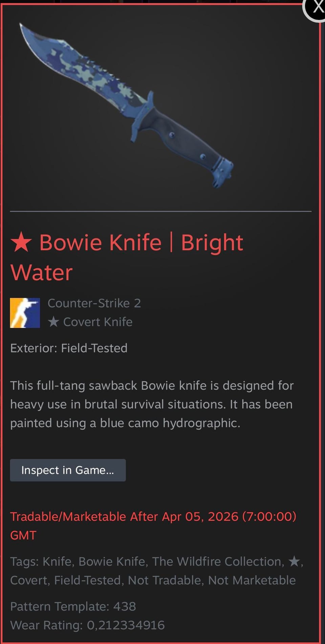325x644 pixels.
Task: Click the Covert Knife rarity label
Action: point(97,322)
